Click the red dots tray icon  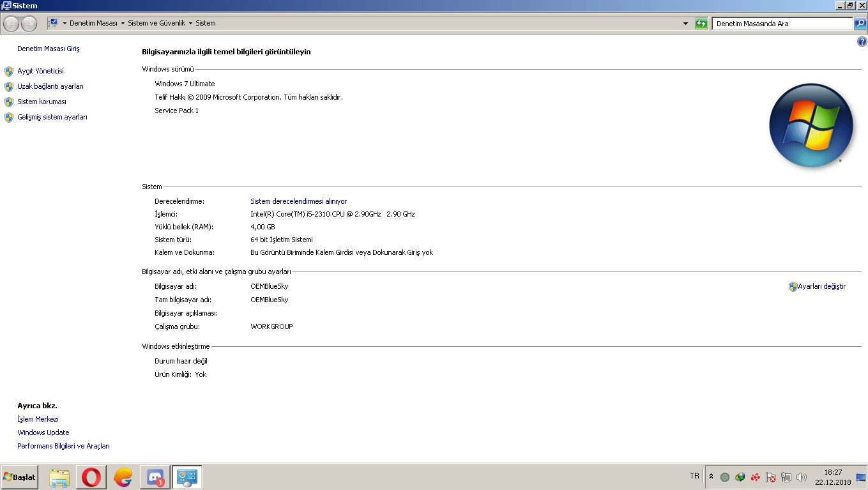(756, 477)
